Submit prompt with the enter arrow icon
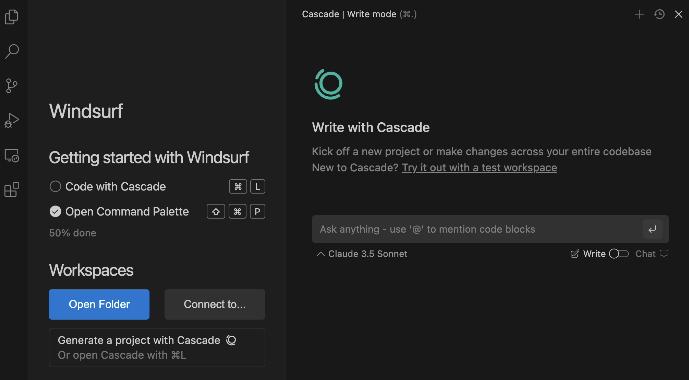 pos(652,229)
